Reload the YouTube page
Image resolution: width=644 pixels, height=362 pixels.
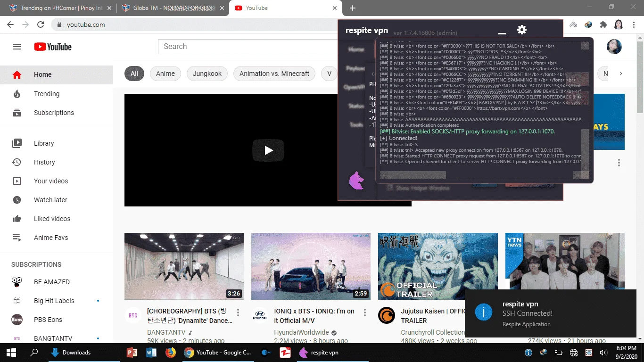point(41,25)
